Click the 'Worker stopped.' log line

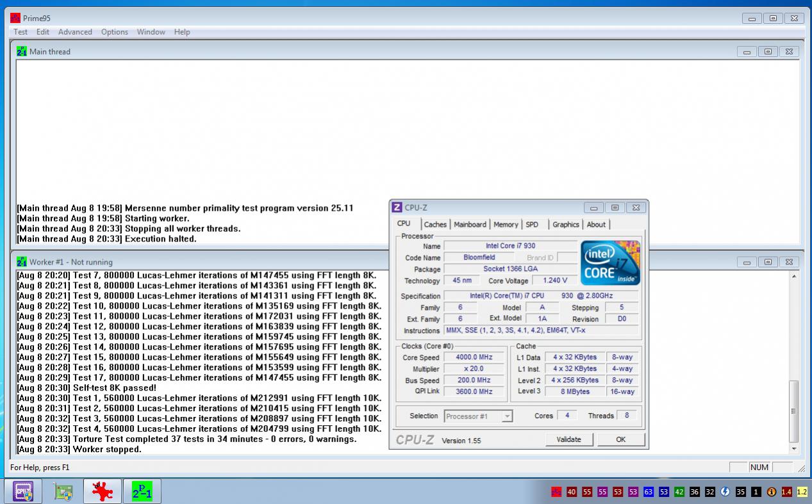(79, 450)
